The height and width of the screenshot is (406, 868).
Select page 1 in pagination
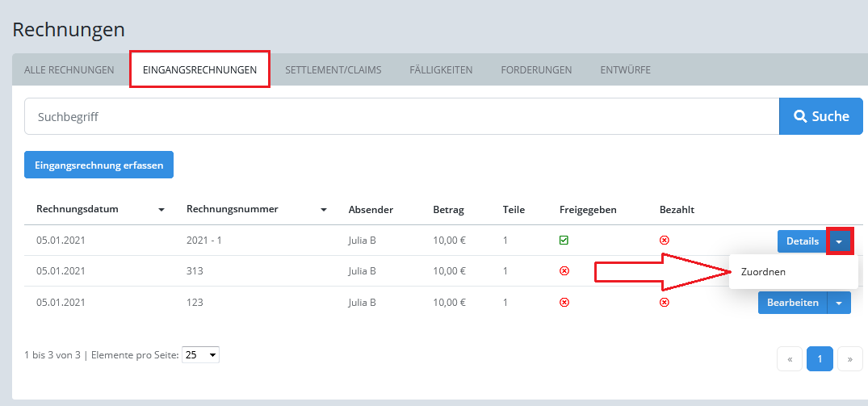[x=820, y=359]
